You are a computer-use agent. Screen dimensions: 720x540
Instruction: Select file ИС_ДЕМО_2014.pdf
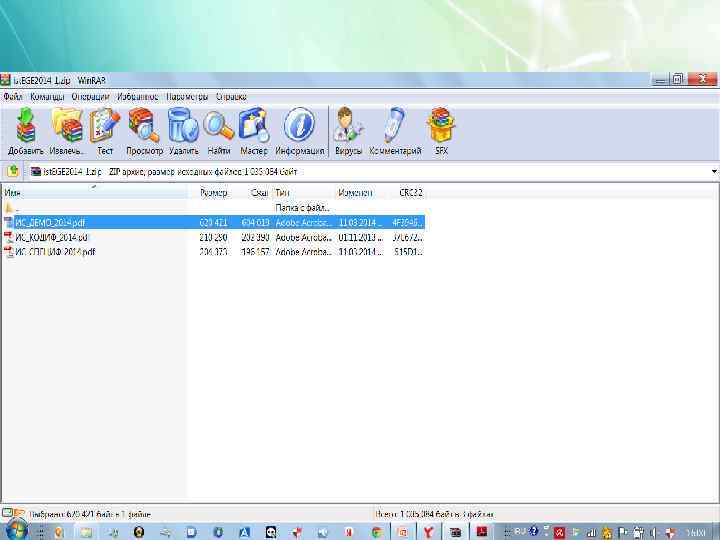[214, 223]
